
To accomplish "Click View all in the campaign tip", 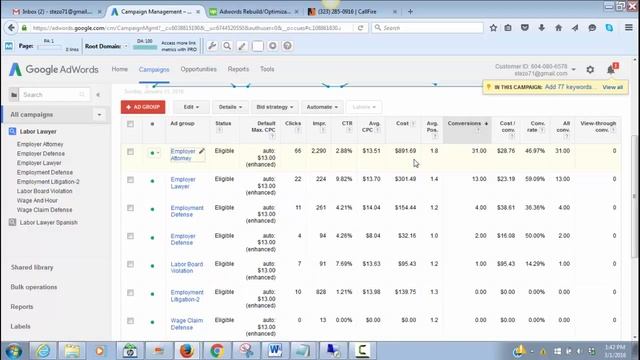I will pos(612,87).
